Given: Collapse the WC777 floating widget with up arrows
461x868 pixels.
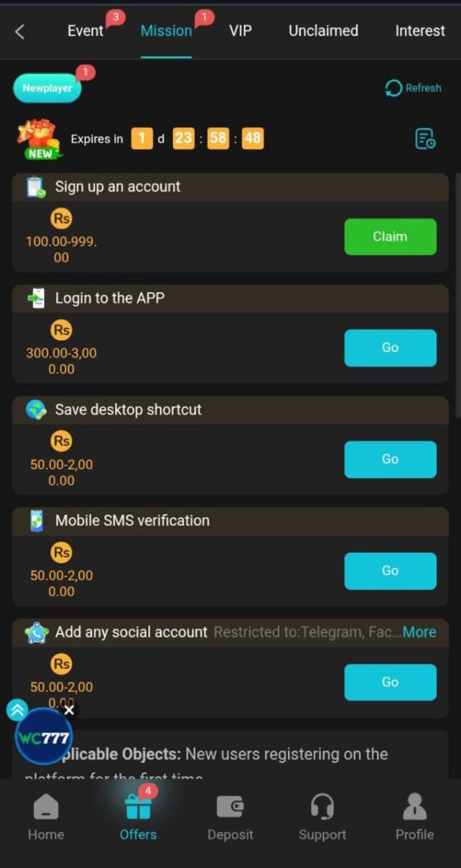Looking at the screenshot, I should tap(17, 710).
